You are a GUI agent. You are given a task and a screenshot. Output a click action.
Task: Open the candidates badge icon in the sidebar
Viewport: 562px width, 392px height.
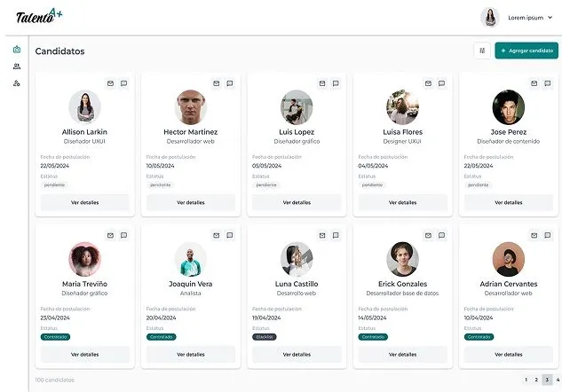(16, 50)
